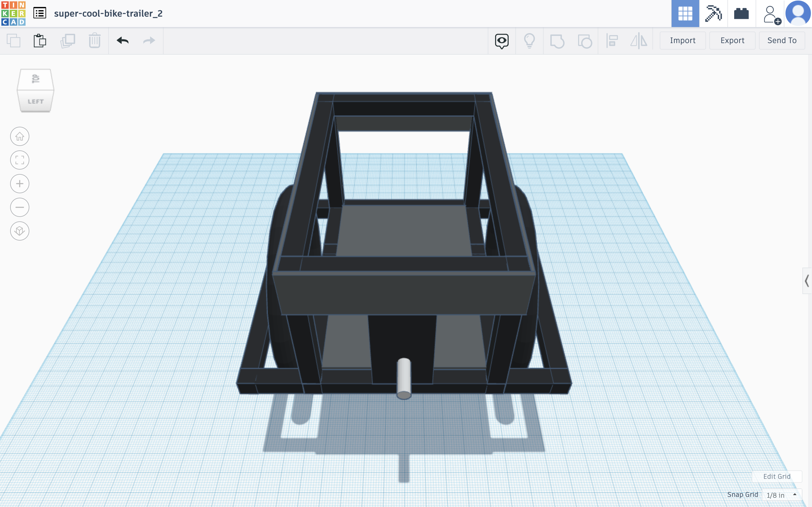812x507 pixels.
Task: Open the Snap Grid dropdown
Action: point(782,495)
